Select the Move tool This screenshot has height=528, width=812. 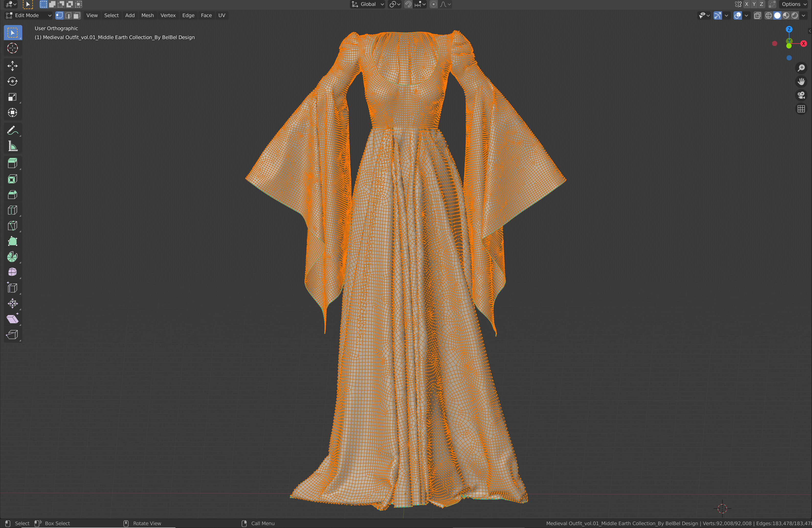(12, 65)
